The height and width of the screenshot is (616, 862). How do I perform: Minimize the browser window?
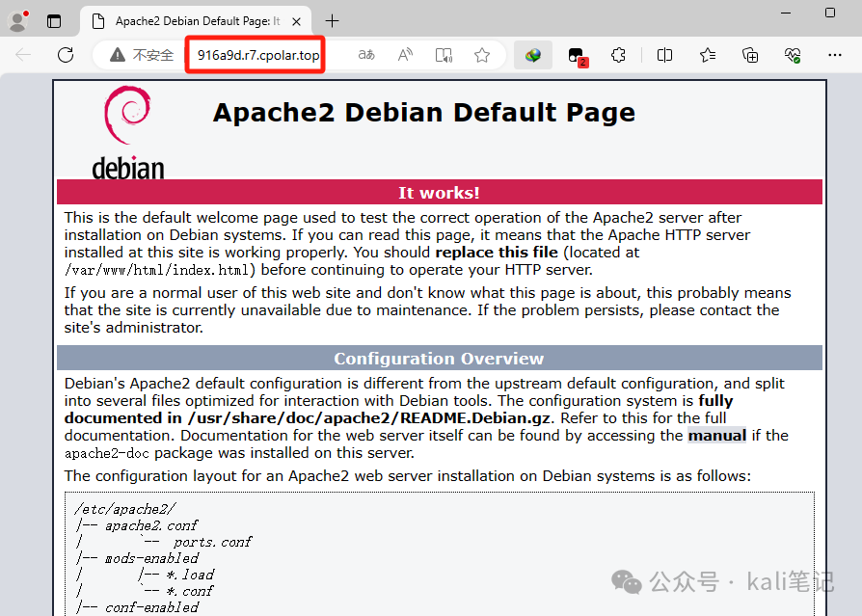click(x=786, y=13)
